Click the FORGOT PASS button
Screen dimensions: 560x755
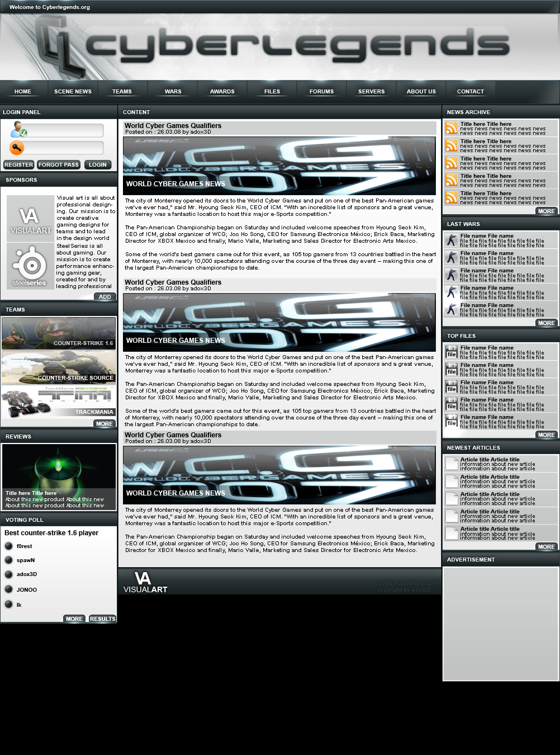pos(58,165)
